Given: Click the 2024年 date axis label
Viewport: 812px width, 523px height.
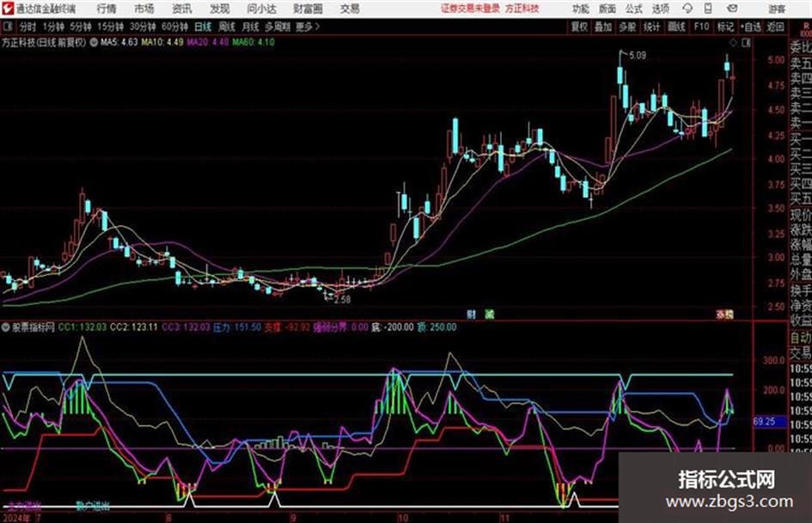Looking at the screenshot, I should point(16,517).
